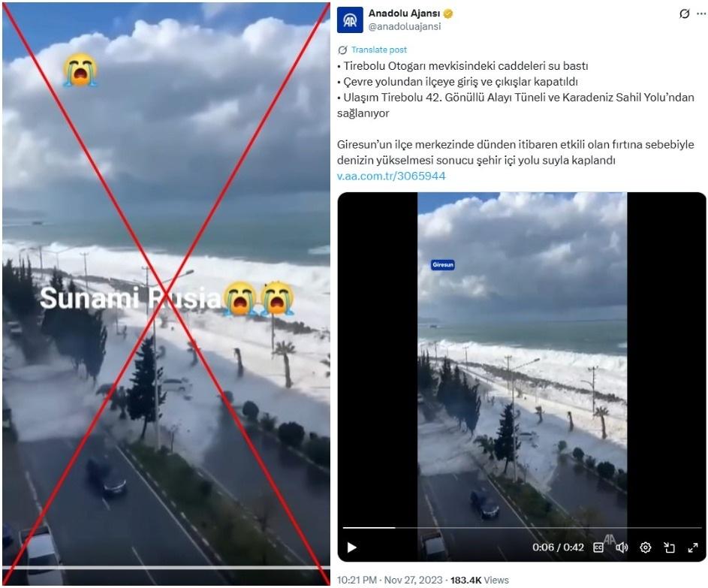Open the v.aa.com.tr/3065944 link
Screen dimensions: 708x588
(391, 176)
